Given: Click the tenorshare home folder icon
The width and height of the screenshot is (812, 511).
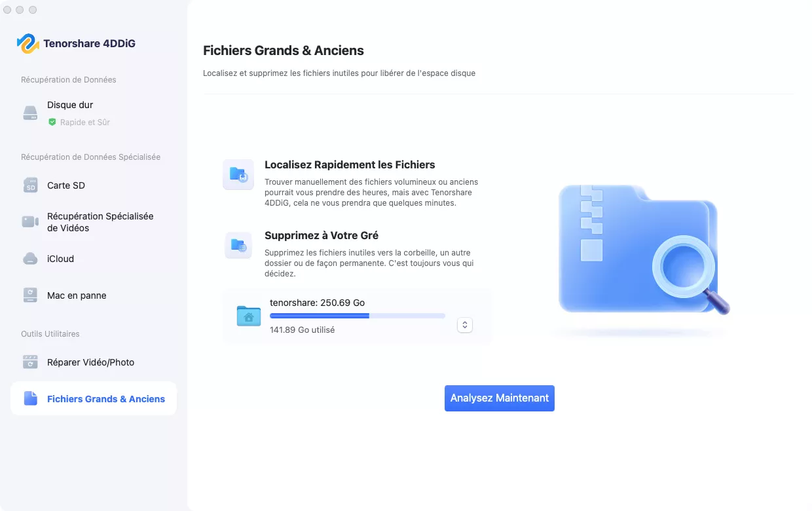Looking at the screenshot, I should pos(249,316).
